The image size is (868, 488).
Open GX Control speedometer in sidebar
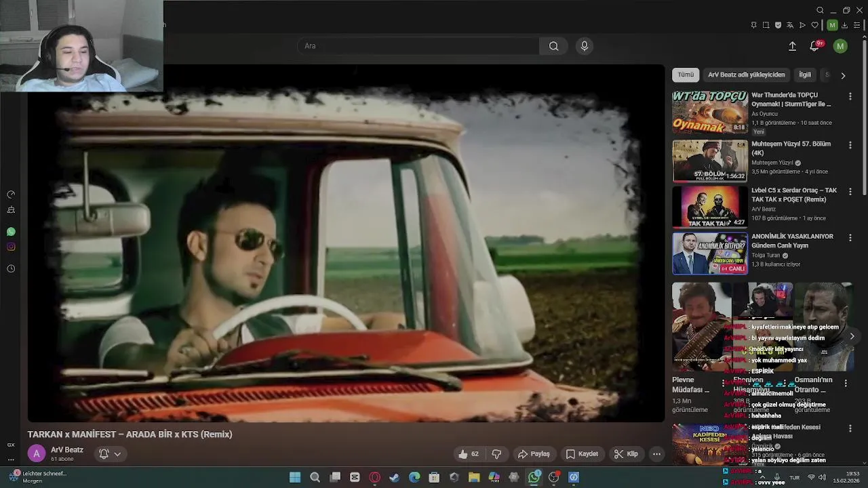tap(11, 195)
